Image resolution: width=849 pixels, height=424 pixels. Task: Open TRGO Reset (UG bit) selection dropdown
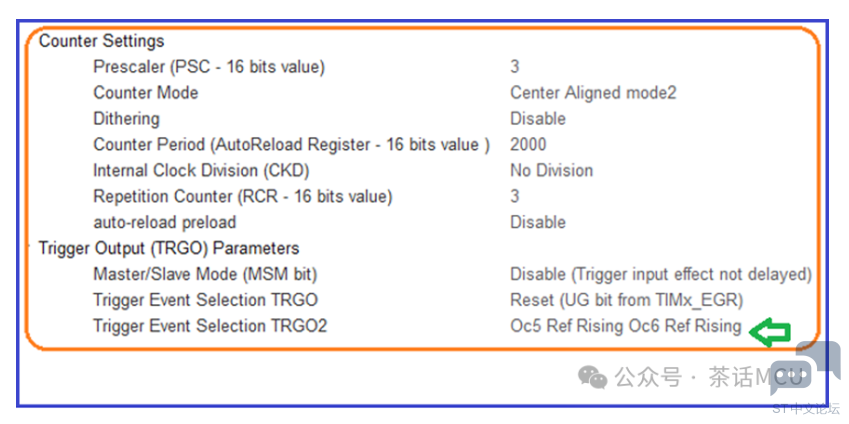626,300
